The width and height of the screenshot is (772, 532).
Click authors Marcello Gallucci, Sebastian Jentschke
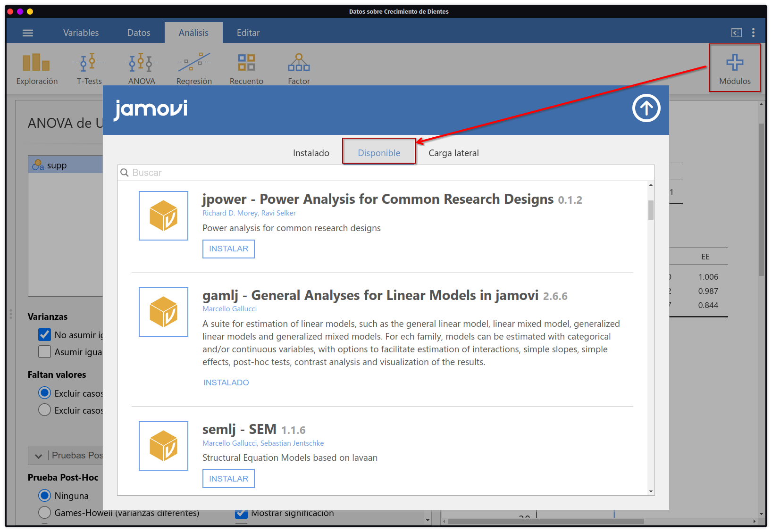point(263,443)
